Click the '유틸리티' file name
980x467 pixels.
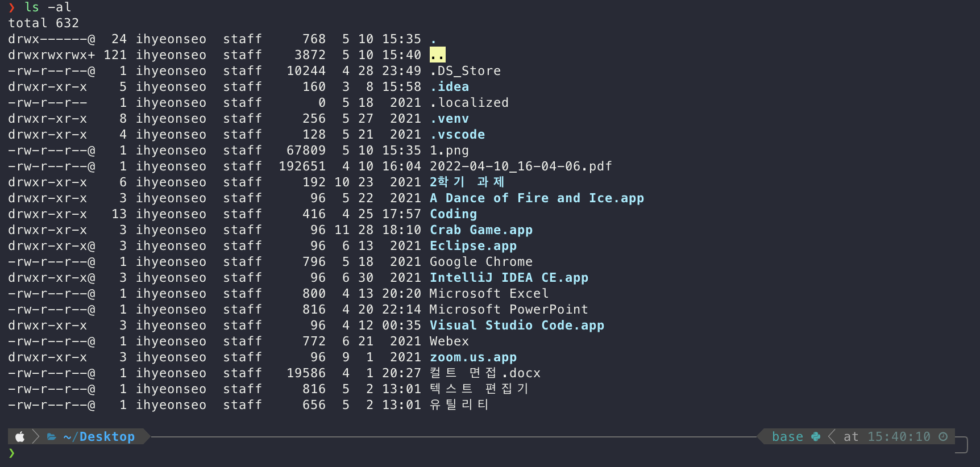(x=459, y=405)
